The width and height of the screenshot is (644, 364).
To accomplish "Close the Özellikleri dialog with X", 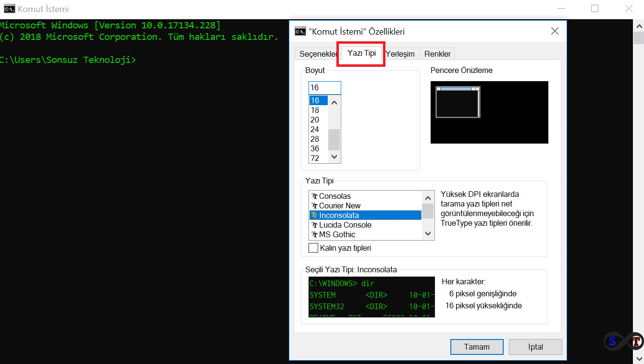I will click(x=555, y=32).
